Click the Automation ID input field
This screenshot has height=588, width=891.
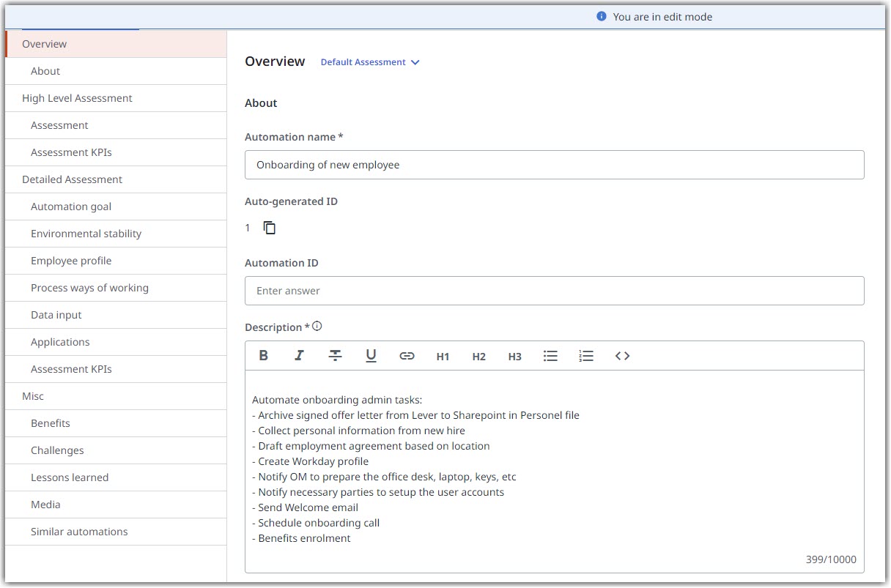coord(554,291)
